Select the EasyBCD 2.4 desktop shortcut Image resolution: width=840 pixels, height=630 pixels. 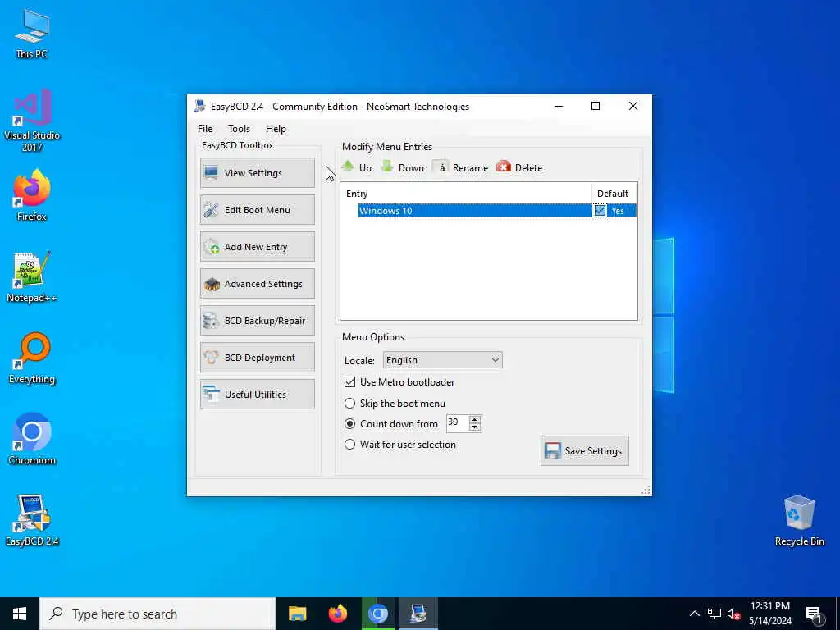32,521
